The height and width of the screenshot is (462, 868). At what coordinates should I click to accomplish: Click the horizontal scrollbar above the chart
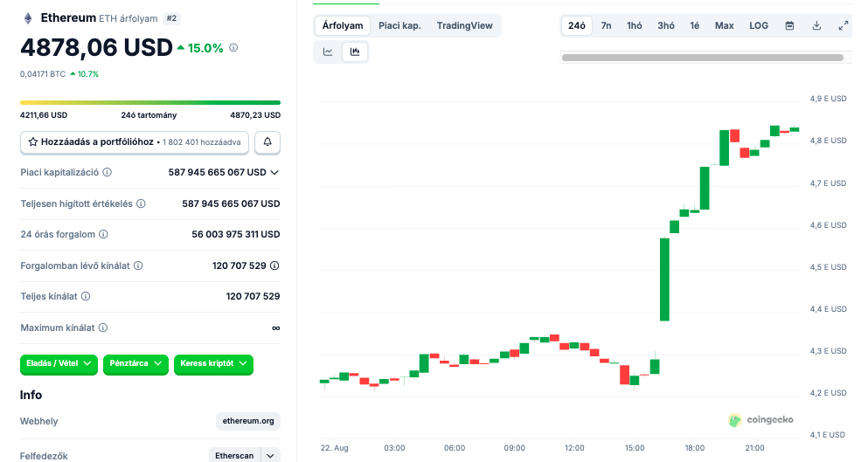coord(702,58)
